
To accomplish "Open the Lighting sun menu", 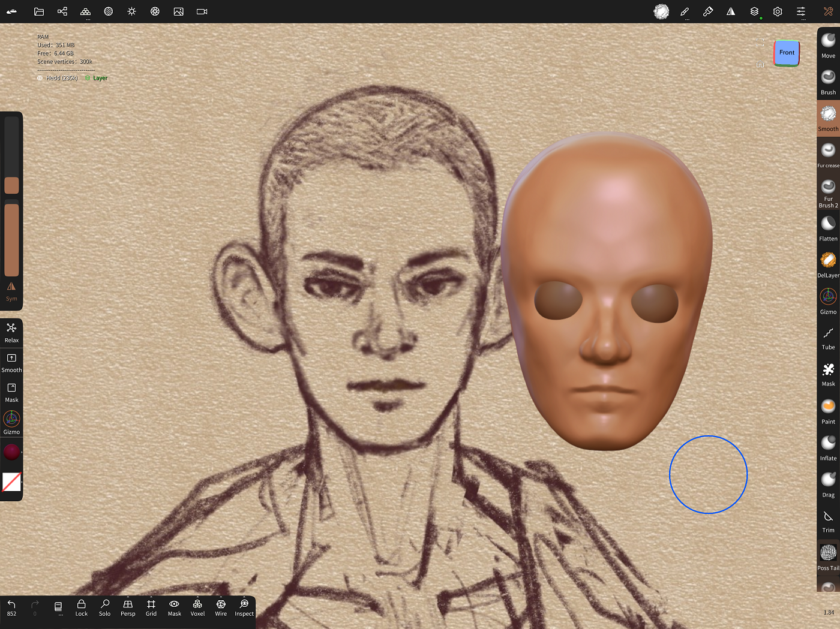I will click(x=132, y=11).
